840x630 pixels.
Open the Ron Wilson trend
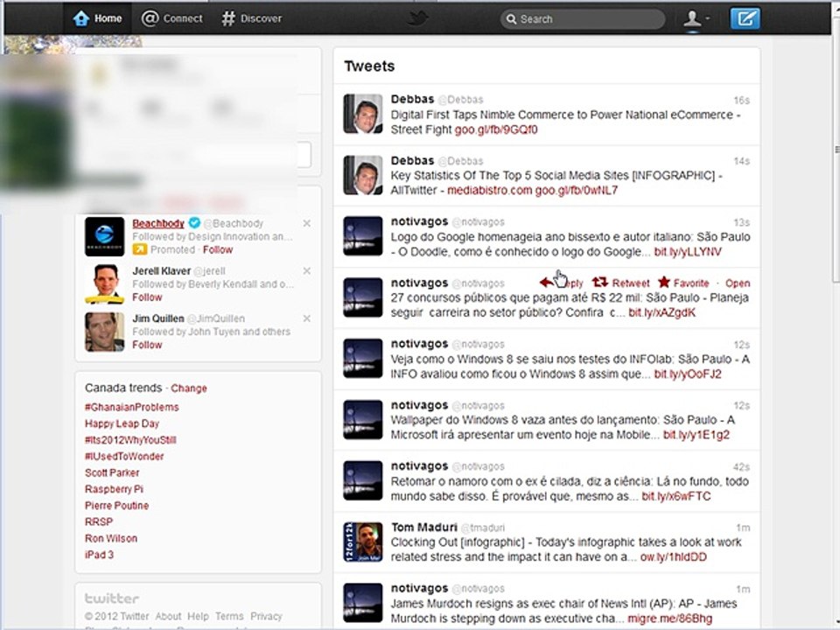[111, 538]
